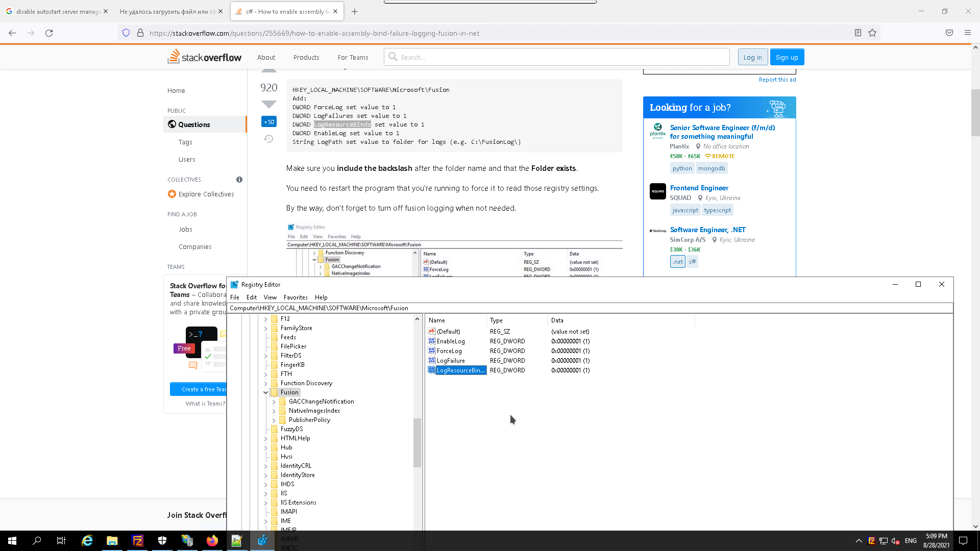The height and width of the screenshot is (551, 980).
Task: Open the Edit menu in Registry Editor
Action: (x=252, y=297)
